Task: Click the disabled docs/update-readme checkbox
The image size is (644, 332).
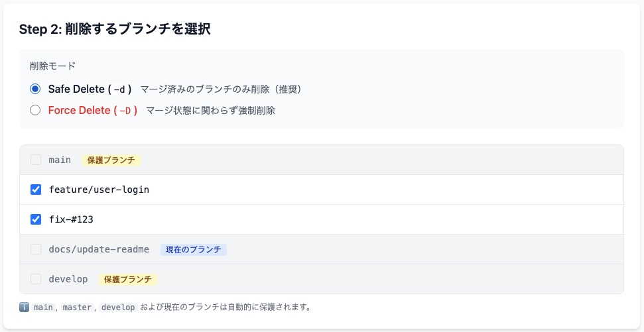Action: [x=36, y=249]
